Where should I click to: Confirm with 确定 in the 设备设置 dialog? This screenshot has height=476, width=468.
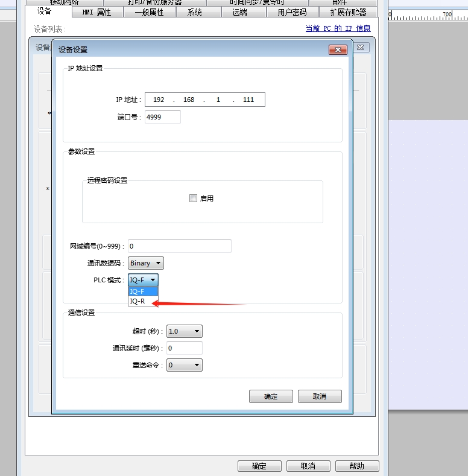[x=271, y=396]
